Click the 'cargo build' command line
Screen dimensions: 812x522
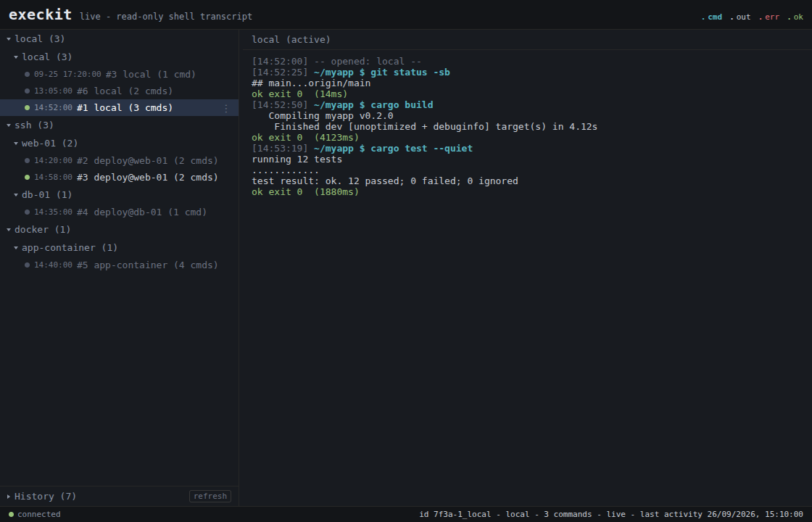click(x=342, y=104)
